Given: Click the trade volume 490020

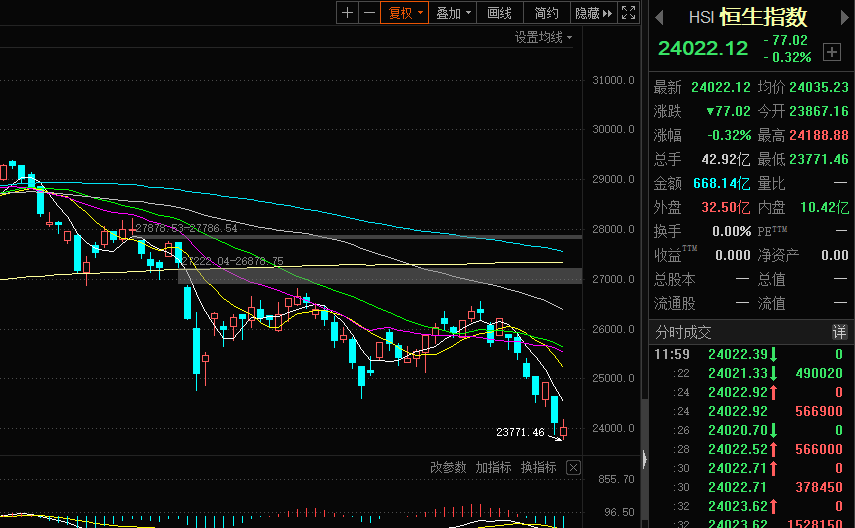Looking at the screenshot, I should 818,373.
